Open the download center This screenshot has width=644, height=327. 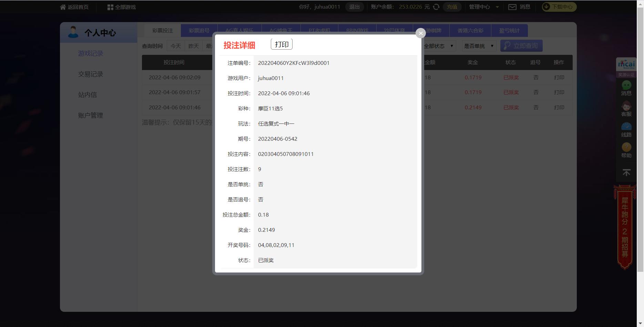(x=559, y=7)
